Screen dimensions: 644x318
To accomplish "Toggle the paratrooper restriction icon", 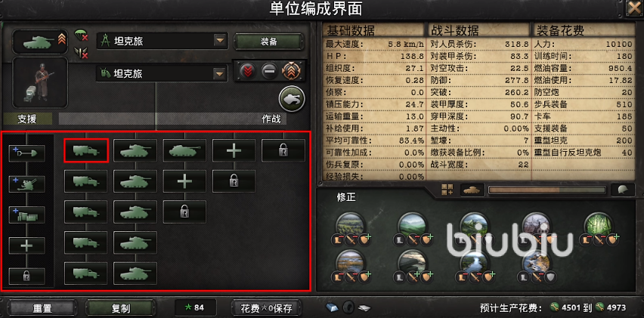I will point(81,36).
